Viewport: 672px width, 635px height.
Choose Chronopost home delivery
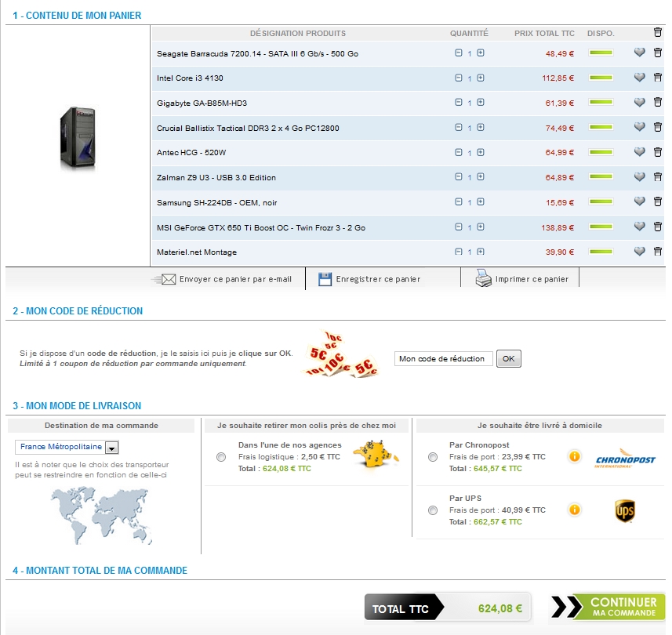(433, 457)
